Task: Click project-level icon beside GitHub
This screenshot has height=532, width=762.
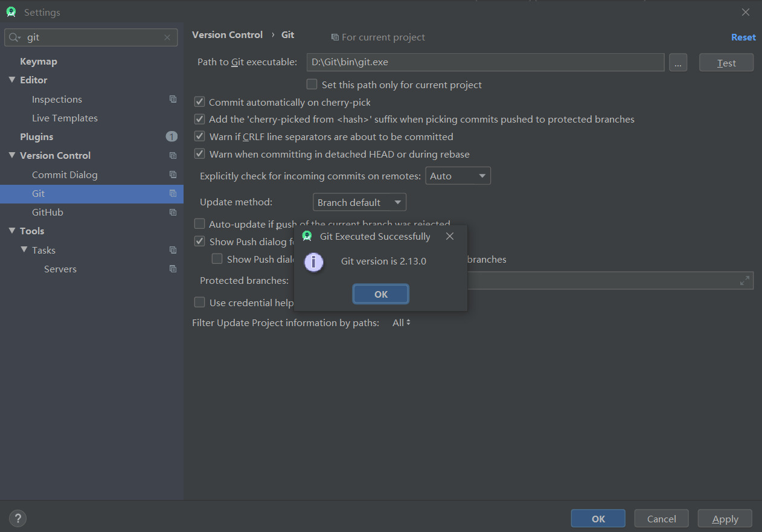Action: [173, 213]
